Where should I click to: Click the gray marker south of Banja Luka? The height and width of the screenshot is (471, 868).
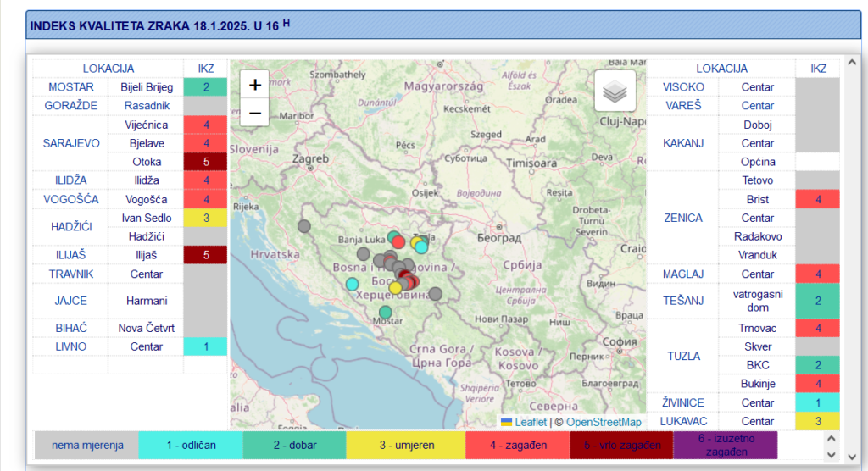coord(364,253)
